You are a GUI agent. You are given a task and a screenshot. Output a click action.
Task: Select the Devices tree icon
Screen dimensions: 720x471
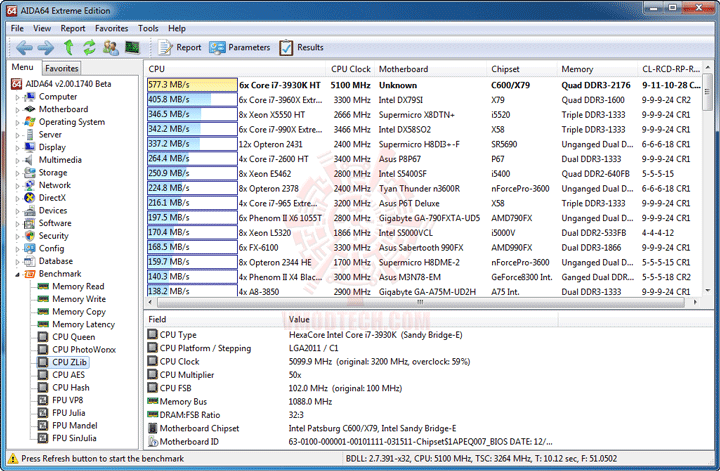click(x=30, y=210)
